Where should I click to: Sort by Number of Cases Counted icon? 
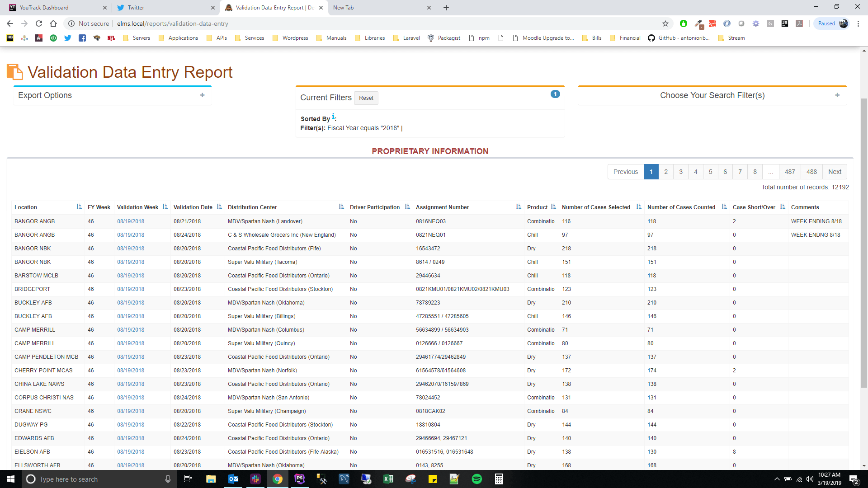click(x=724, y=207)
